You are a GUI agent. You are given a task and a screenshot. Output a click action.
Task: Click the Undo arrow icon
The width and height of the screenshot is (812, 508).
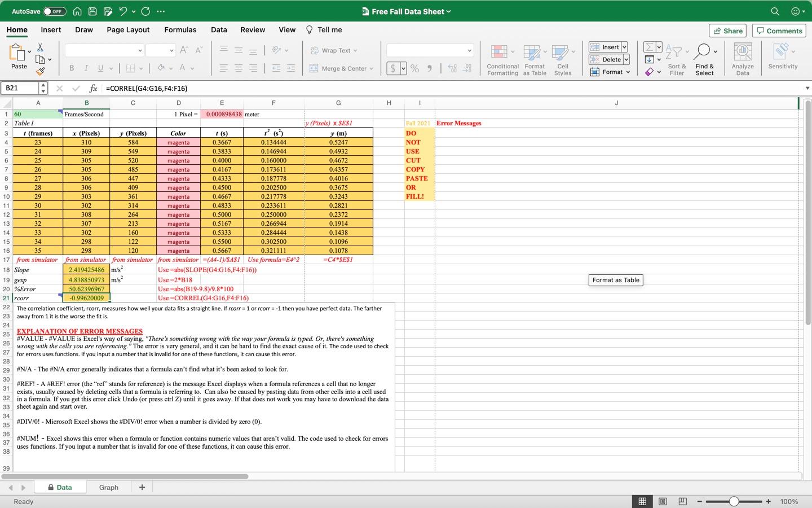pos(123,11)
